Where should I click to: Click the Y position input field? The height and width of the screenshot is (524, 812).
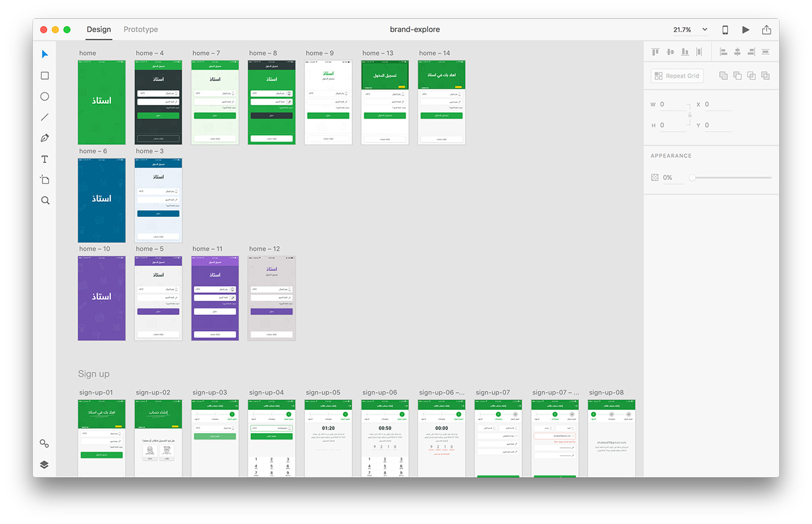(x=718, y=125)
